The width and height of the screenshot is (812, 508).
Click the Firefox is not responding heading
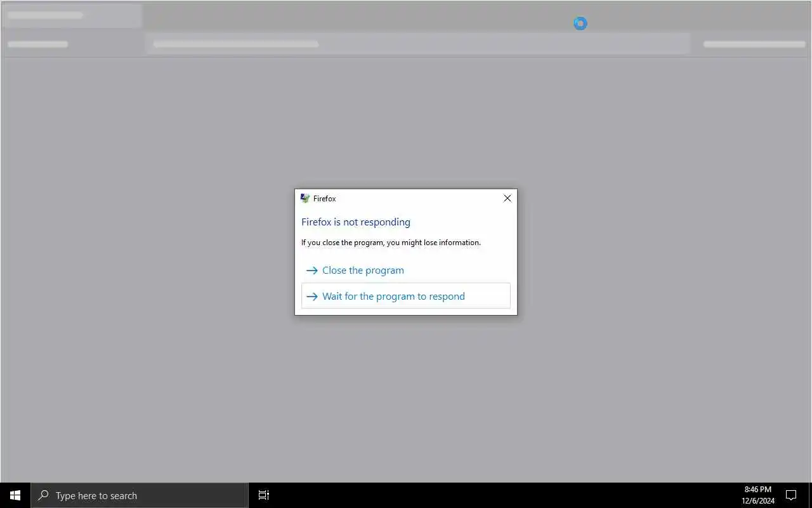coord(356,222)
